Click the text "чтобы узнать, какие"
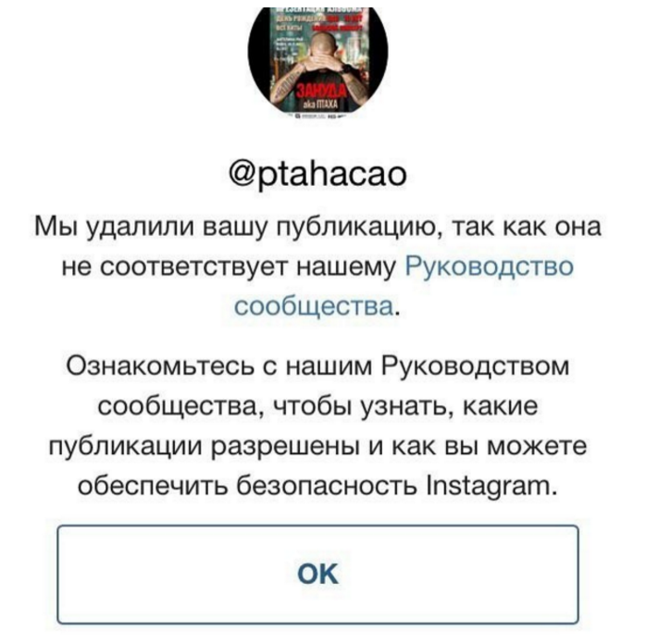The height and width of the screenshot is (644, 658). point(405,407)
